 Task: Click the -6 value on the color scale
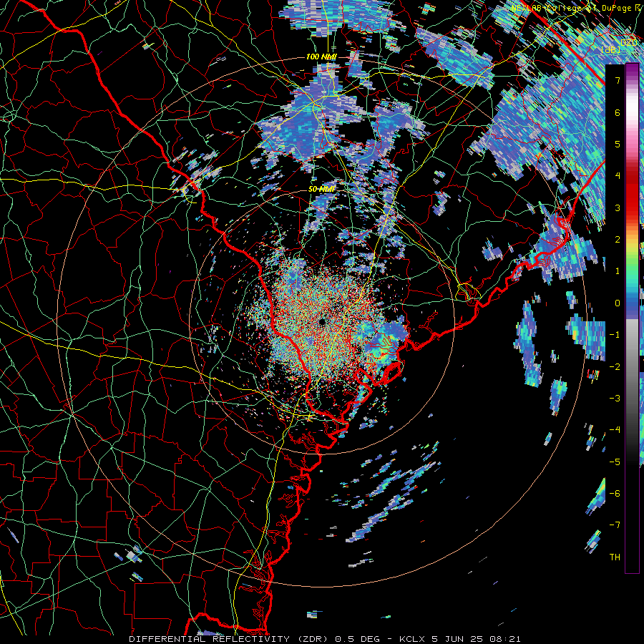pyautogui.click(x=615, y=493)
